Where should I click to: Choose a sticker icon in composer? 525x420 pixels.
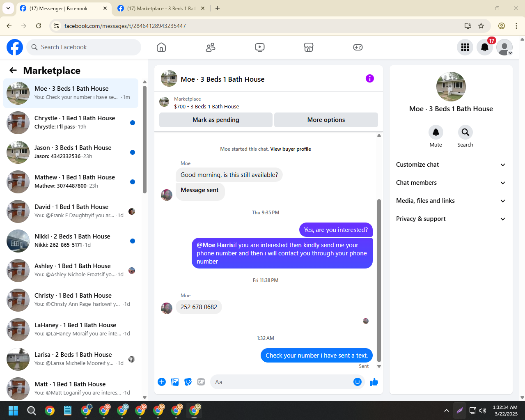[188, 382]
